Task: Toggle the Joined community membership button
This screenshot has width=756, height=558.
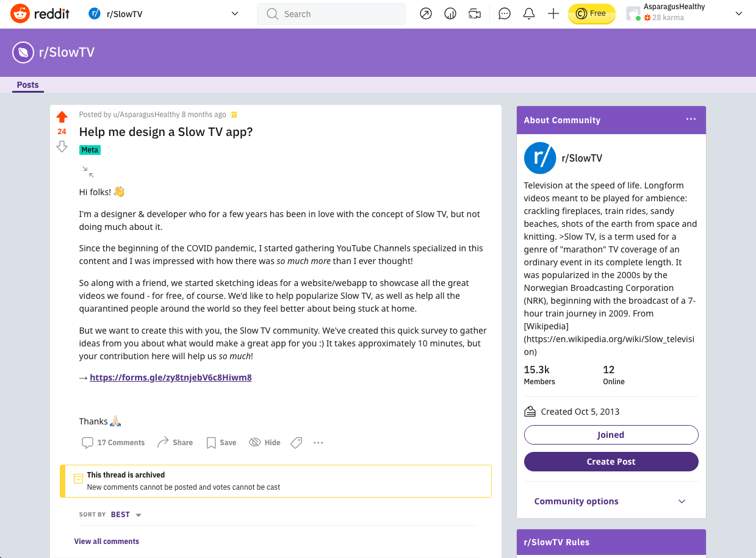Action: [x=611, y=435]
